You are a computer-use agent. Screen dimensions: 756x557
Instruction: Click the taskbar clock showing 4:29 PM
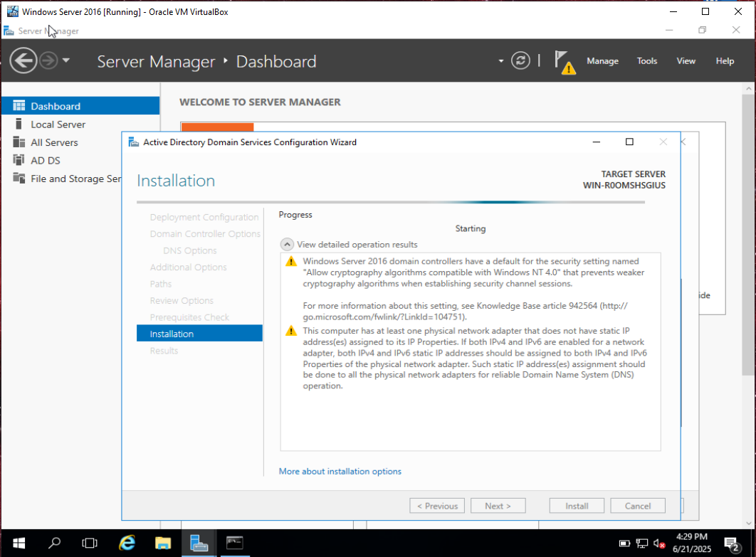692,543
